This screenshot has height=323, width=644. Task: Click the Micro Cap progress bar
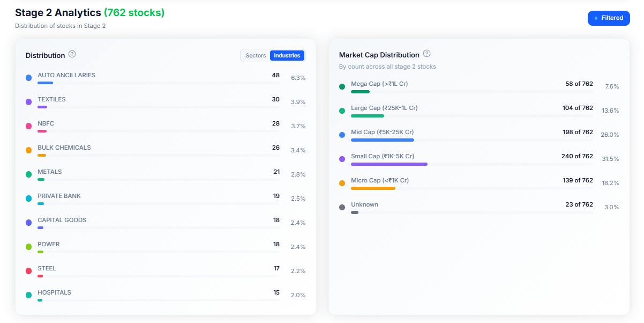click(x=472, y=188)
